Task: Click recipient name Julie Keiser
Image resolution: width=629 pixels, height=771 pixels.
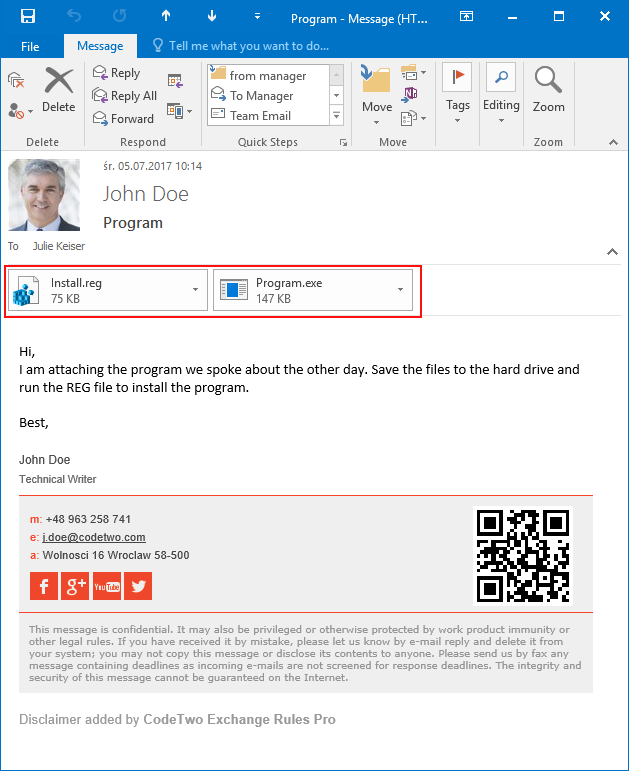Action: pyautogui.click(x=59, y=246)
